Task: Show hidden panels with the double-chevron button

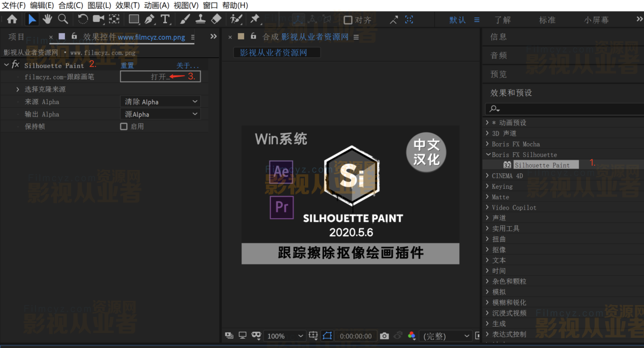Action: (x=214, y=36)
